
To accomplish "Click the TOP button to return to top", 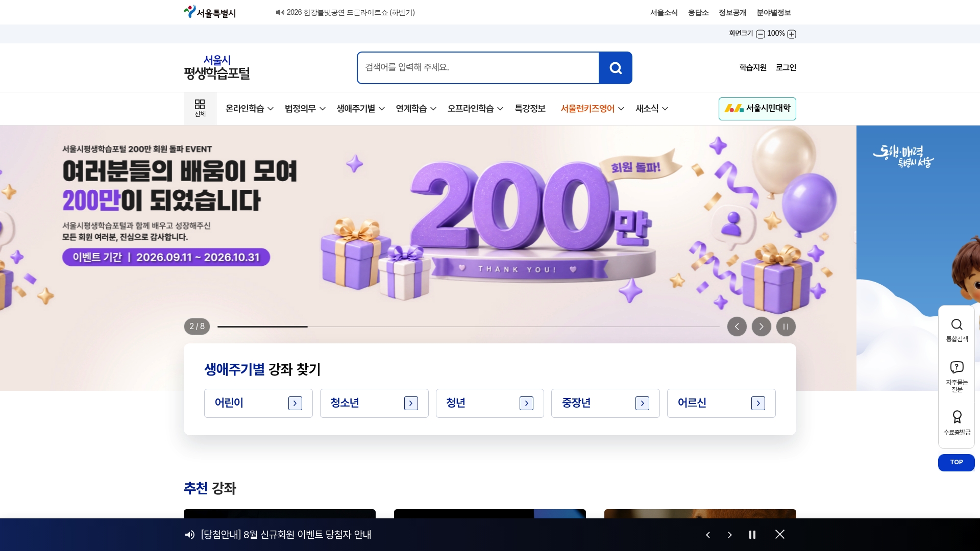I will pyautogui.click(x=957, y=462).
